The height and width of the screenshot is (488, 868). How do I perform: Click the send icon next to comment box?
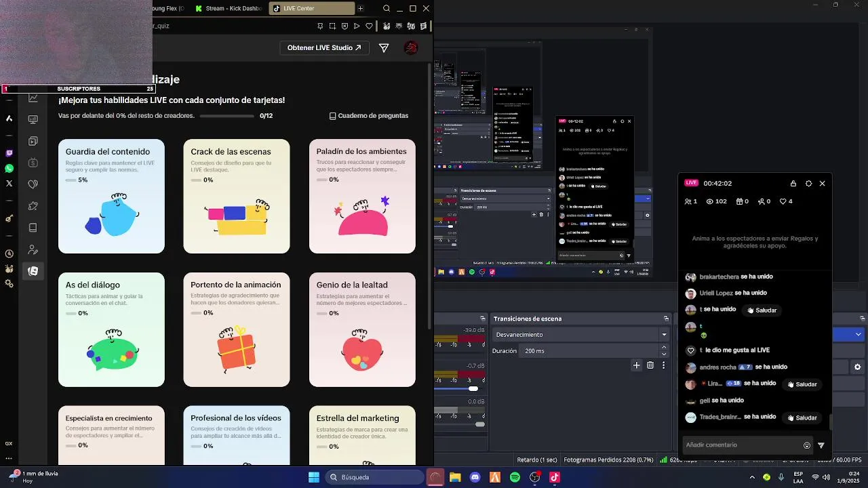tap(821, 445)
